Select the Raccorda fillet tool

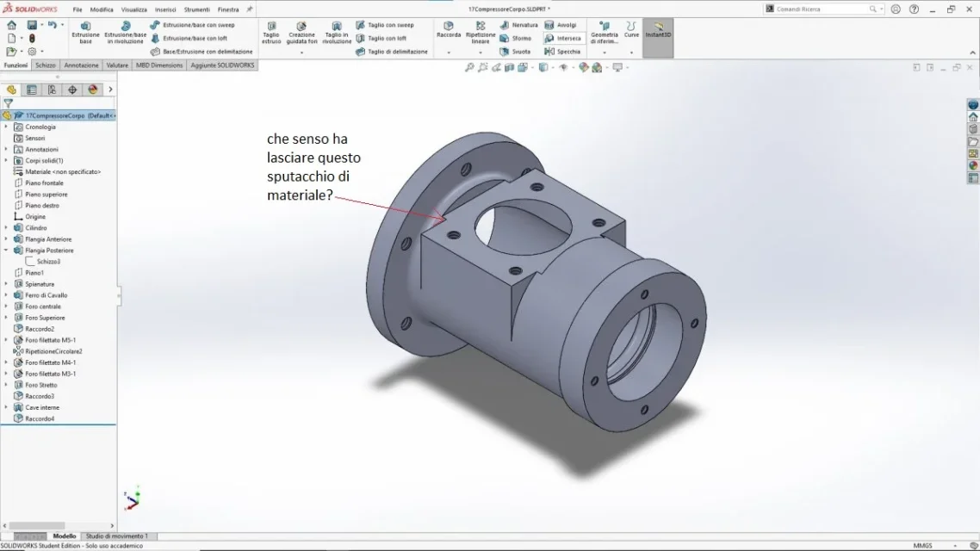(x=449, y=30)
